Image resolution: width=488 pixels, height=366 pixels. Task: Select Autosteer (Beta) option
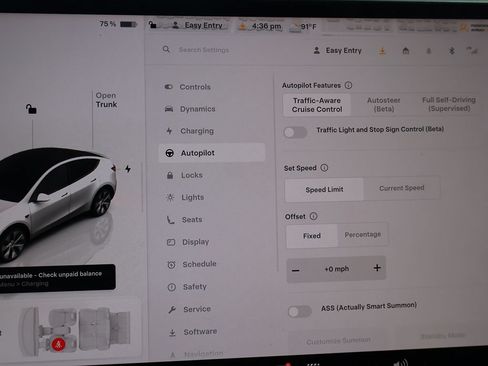click(384, 104)
